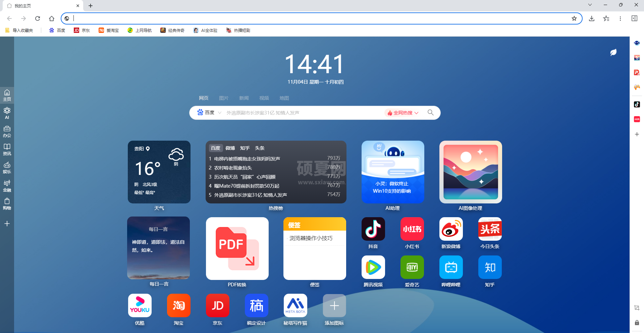Screen dimensions: 644x333
Task: Go to the Office (办公) sidebar section
Action: coord(7,131)
